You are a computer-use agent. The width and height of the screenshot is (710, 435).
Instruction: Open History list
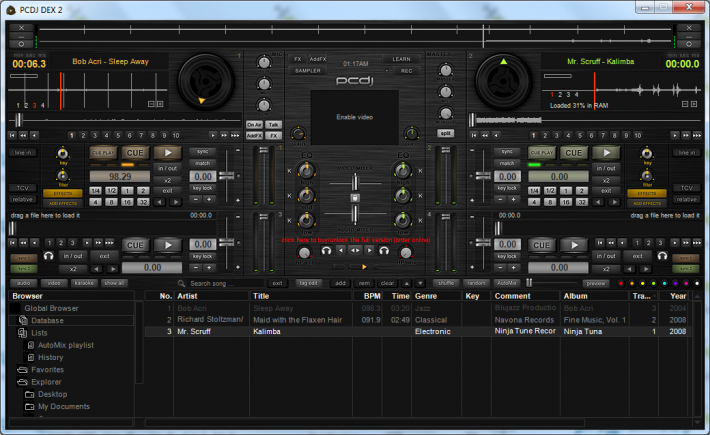50,357
